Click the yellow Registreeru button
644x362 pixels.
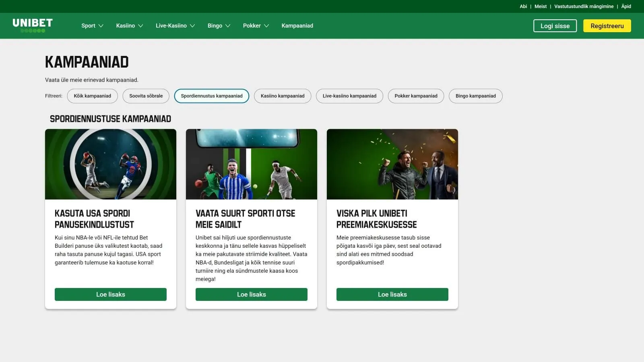click(607, 26)
